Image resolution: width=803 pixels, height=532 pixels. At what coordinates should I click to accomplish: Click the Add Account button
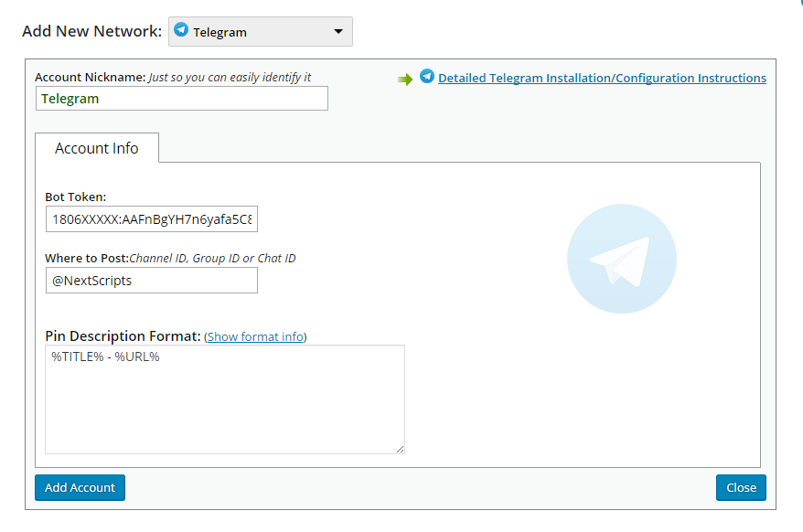(x=80, y=487)
